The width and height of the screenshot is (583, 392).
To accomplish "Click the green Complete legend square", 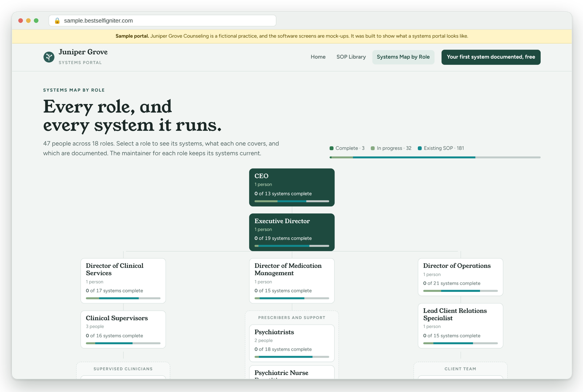I will pyautogui.click(x=332, y=148).
